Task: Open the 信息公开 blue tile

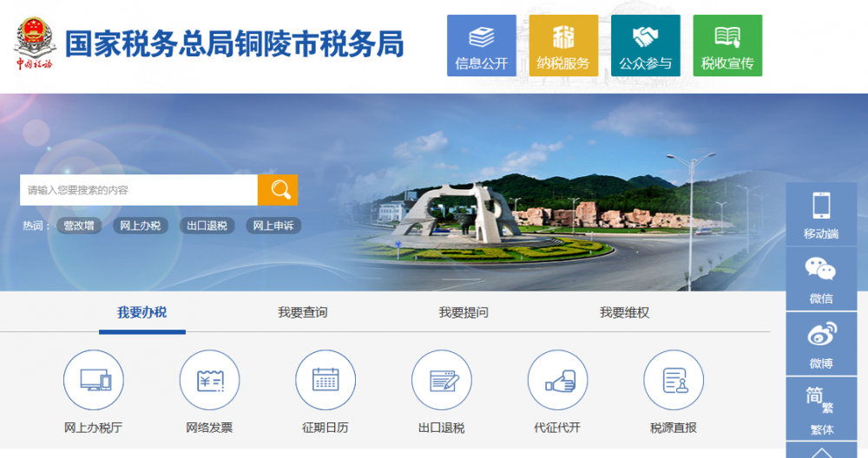Action: 481,45
